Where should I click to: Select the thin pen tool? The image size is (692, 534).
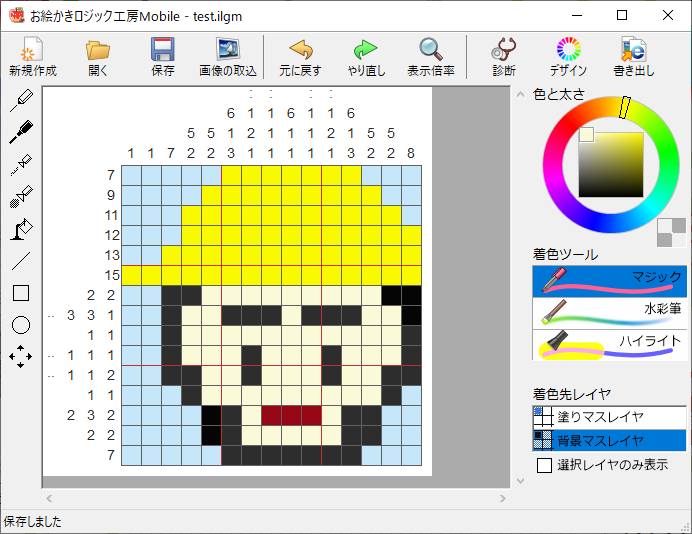[x=21, y=100]
